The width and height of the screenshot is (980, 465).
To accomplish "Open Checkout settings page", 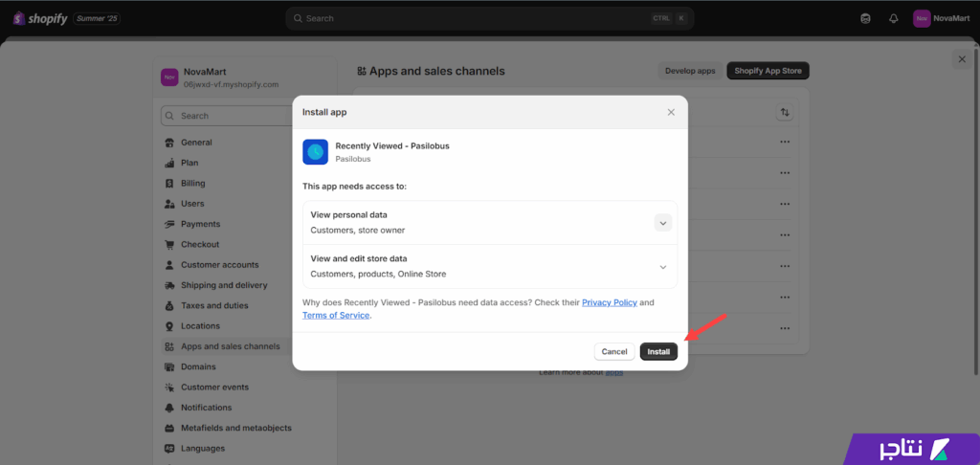I will [200, 244].
